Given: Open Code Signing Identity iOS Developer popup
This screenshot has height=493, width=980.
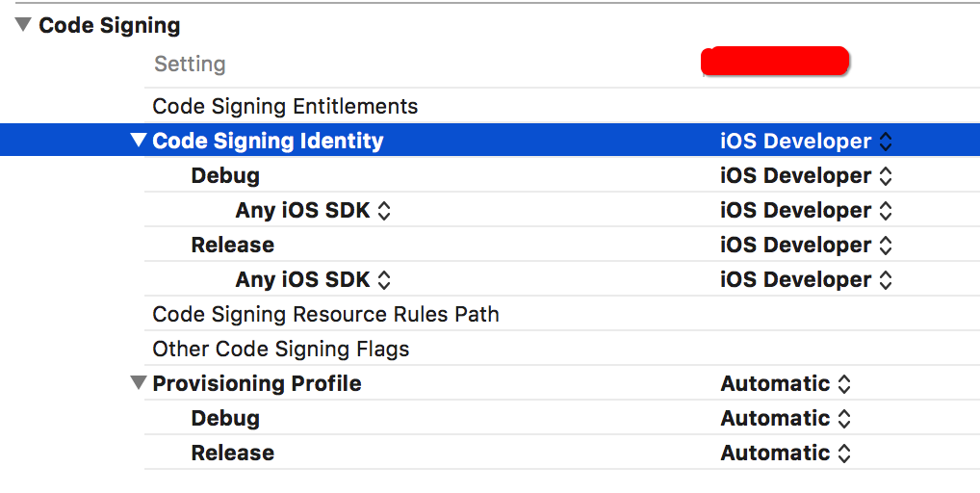Looking at the screenshot, I should pyautogui.click(x=806, y=141).
